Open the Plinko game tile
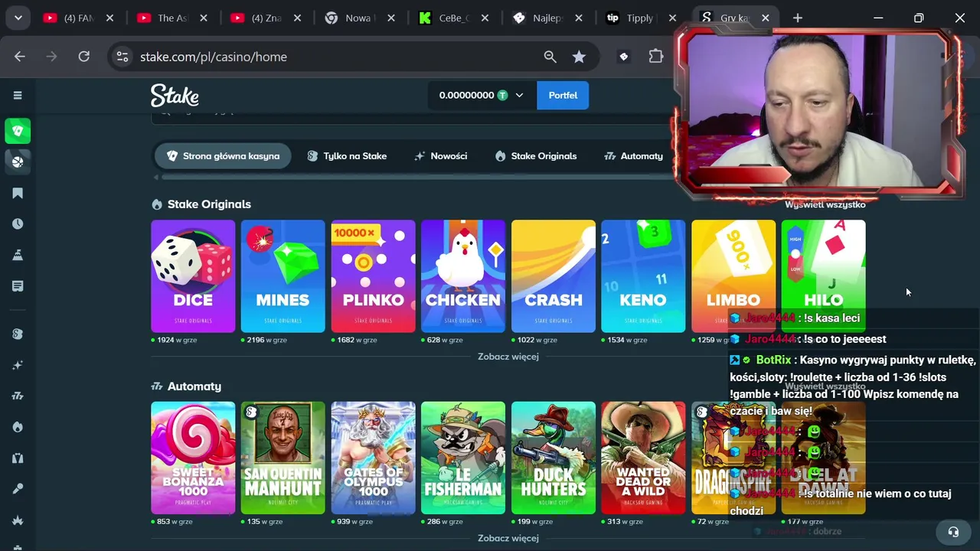This screenshot has height=551, width=980. 373,276
